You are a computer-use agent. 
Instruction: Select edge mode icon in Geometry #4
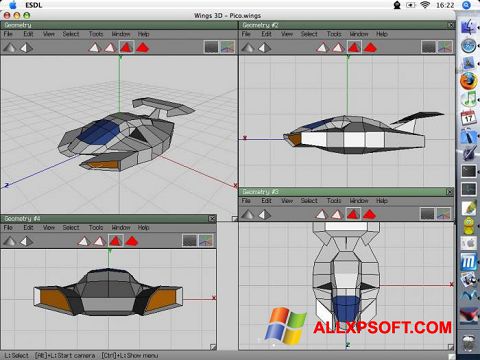pos(99,241)
